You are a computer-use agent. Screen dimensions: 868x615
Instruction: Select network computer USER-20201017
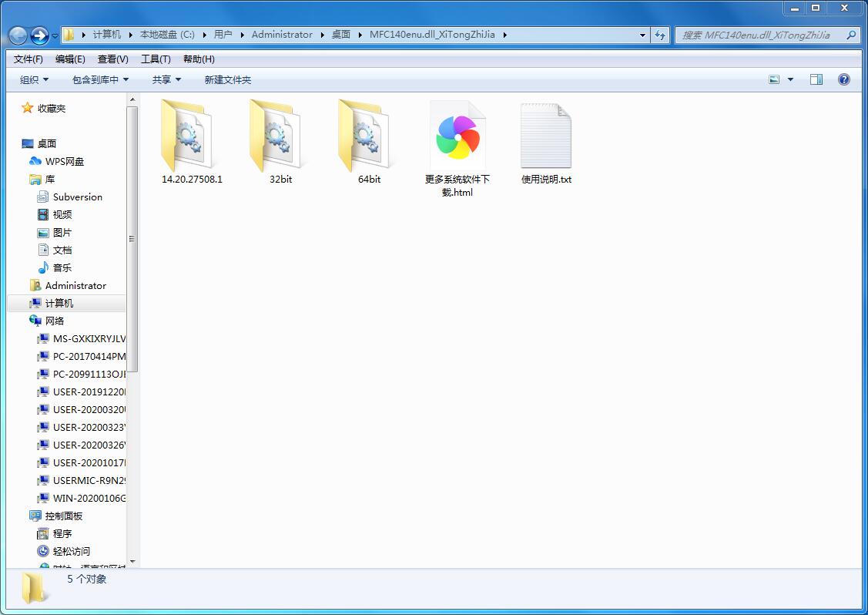pyautogui.click(x=89, y=462)
